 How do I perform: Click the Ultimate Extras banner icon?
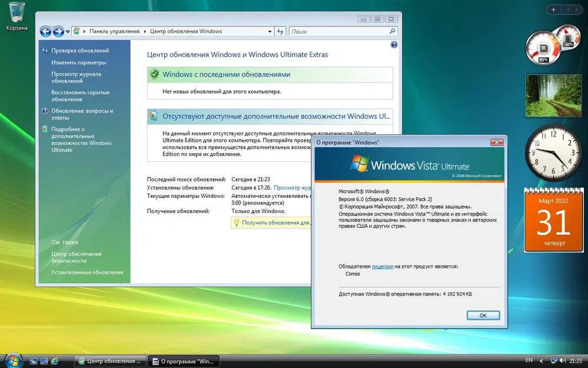pos(153,116)
